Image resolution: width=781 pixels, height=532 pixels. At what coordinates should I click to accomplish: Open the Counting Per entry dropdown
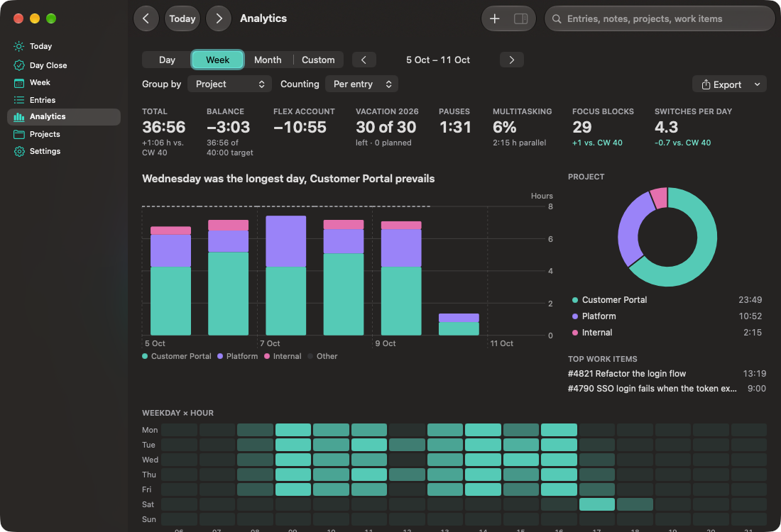tap(361, 84)
